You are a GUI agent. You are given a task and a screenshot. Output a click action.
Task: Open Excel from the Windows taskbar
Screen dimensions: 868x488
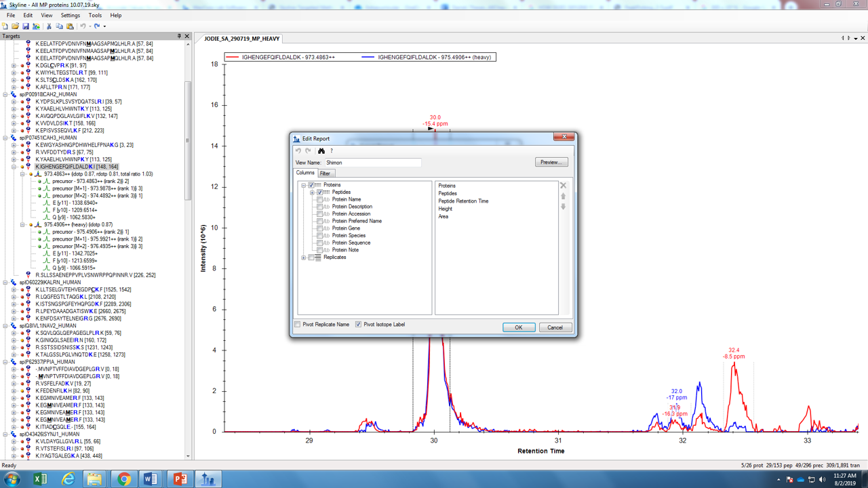(x=40, y=479)
